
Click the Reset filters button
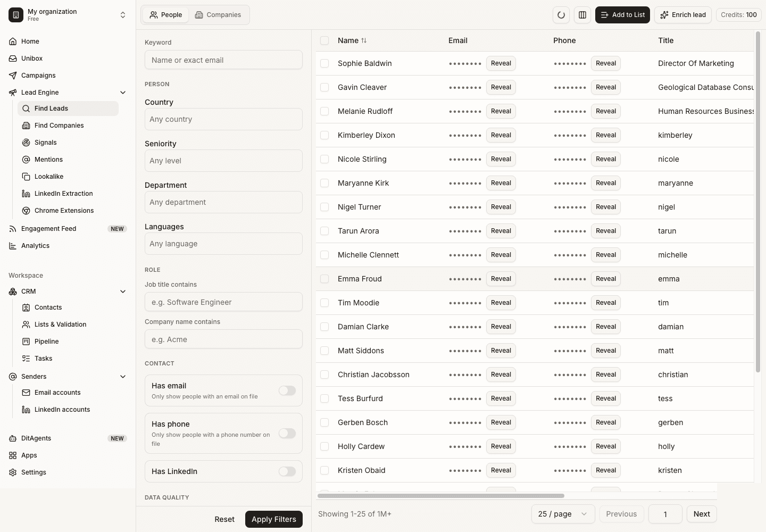pos(224,519)
